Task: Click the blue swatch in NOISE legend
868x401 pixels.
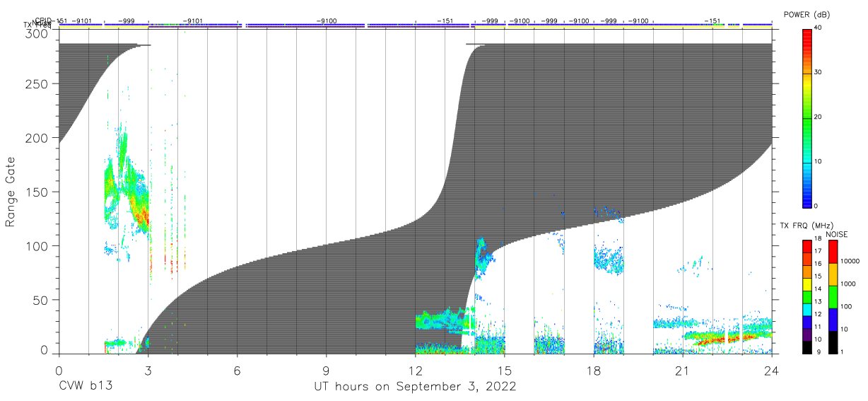Action: coord(833,320)
